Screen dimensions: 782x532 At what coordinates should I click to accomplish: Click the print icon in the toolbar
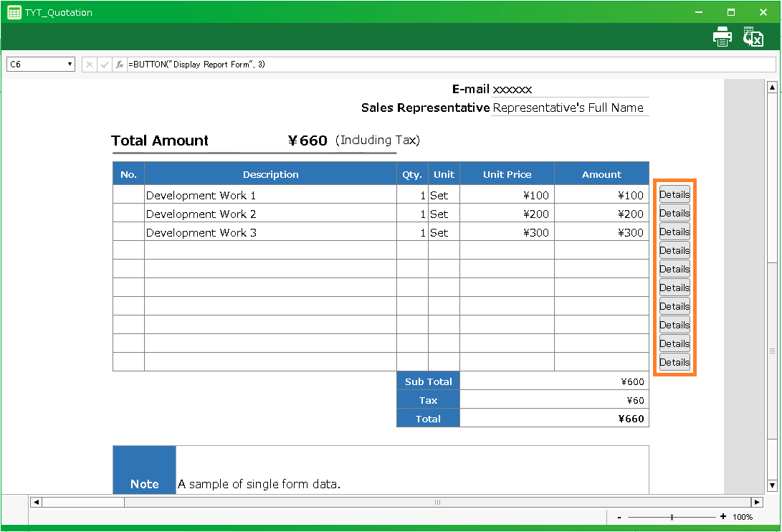[x=722, y=37]
